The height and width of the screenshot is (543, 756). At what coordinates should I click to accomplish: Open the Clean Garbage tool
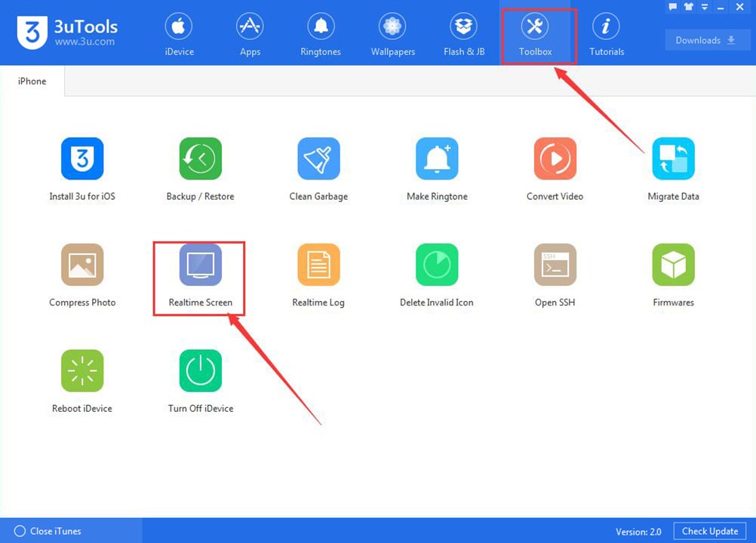tap(318, 158)
